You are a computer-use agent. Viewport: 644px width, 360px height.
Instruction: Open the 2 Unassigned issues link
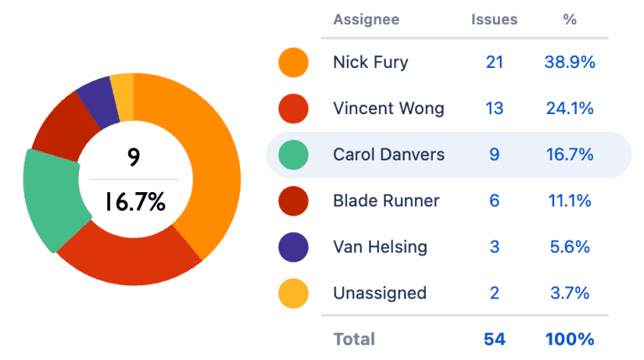pos(494,293)
